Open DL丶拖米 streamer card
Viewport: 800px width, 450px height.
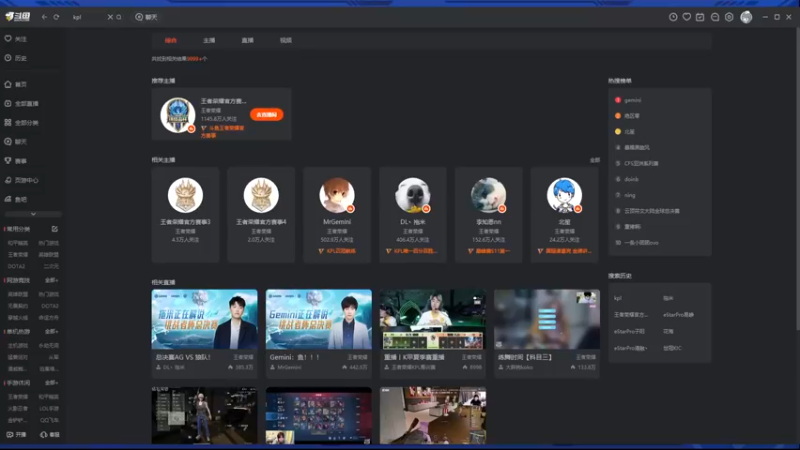[413, 215]
